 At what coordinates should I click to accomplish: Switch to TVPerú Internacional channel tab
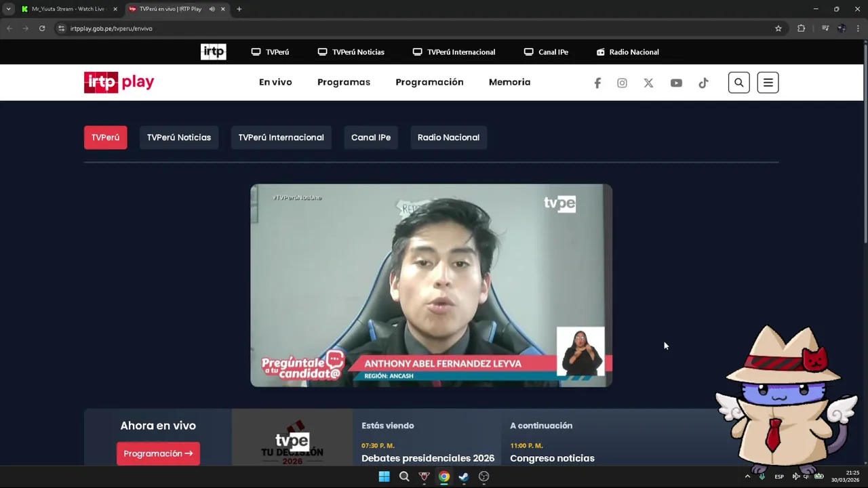click(x=281, y=138)
